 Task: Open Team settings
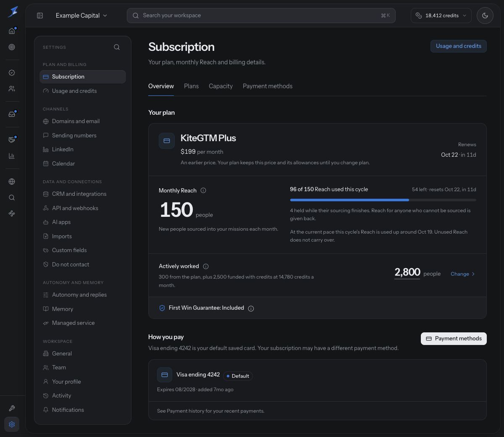point(83,368)
